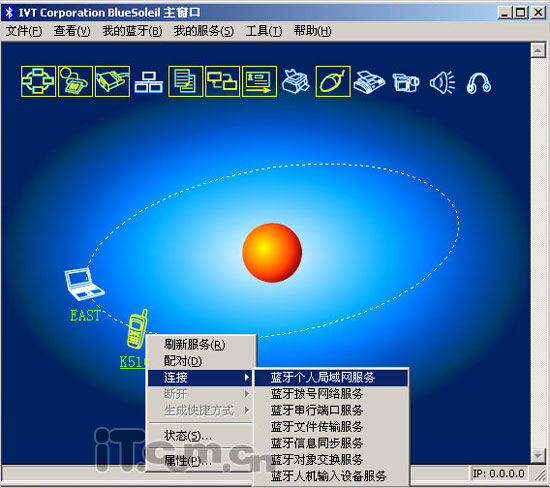Open the 我的蓝牙(B) menu
Screen dimensions: 550x488
132,31
